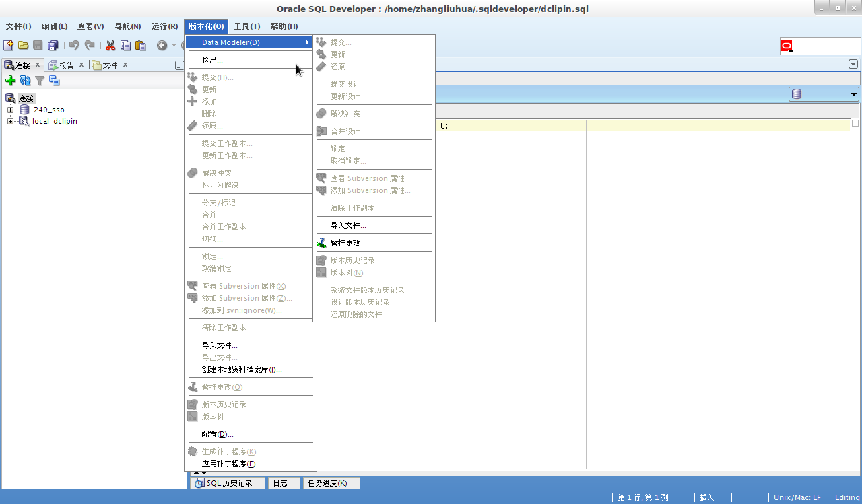Click the Save All toolbar icon

(53, 46)
